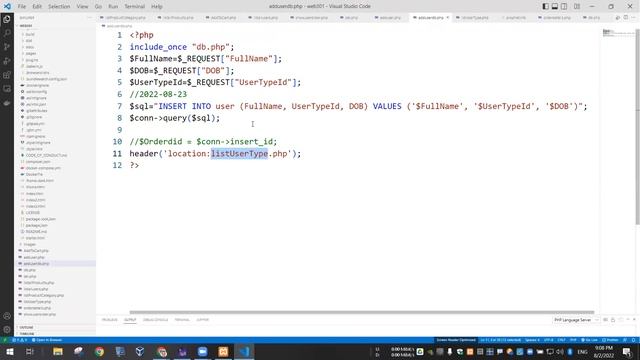Open the Accounts menu icon
This screenshot has width=640, height=360.
[x=7, y=316]
